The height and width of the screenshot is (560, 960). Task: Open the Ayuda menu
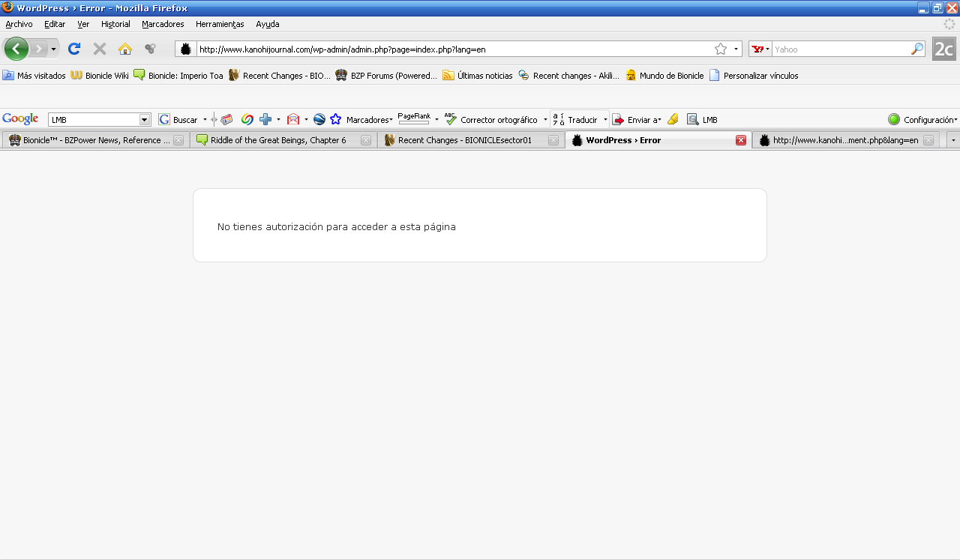point(268,24)
